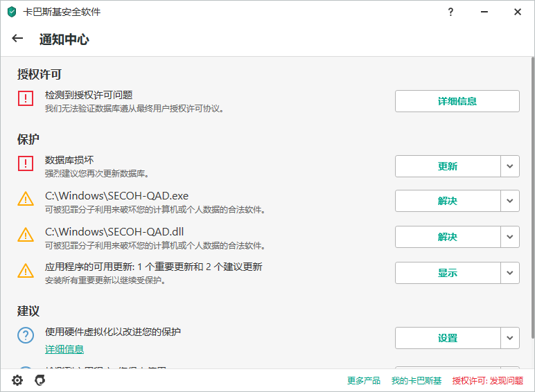Click the warning triangle beside SECOH-QAD.exe
This screenshot has height=392, width=535.
click(26, 199)
